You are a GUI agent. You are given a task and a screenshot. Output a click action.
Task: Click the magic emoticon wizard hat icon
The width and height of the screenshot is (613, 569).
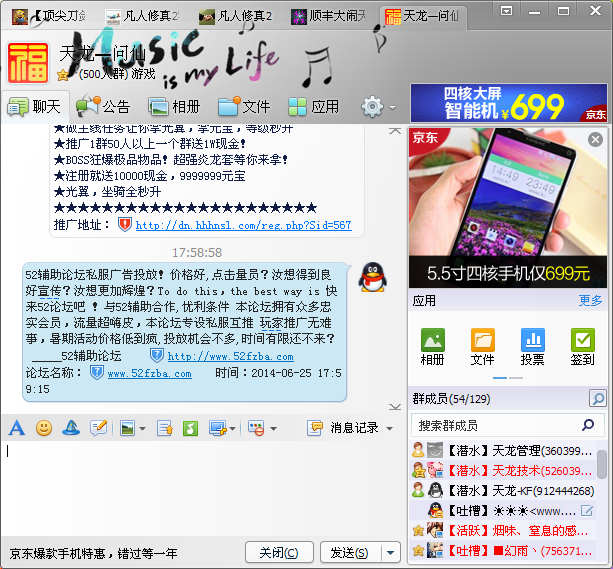[71, 428]
